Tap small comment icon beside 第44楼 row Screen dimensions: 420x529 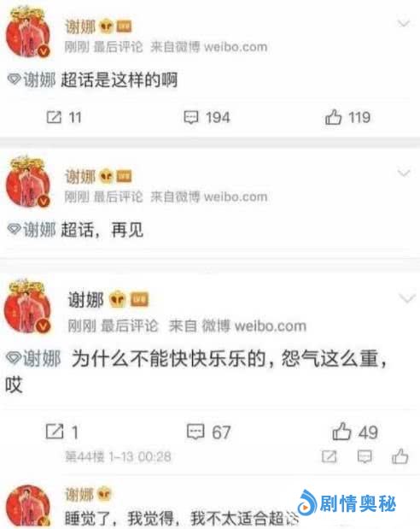coord(365,457)
